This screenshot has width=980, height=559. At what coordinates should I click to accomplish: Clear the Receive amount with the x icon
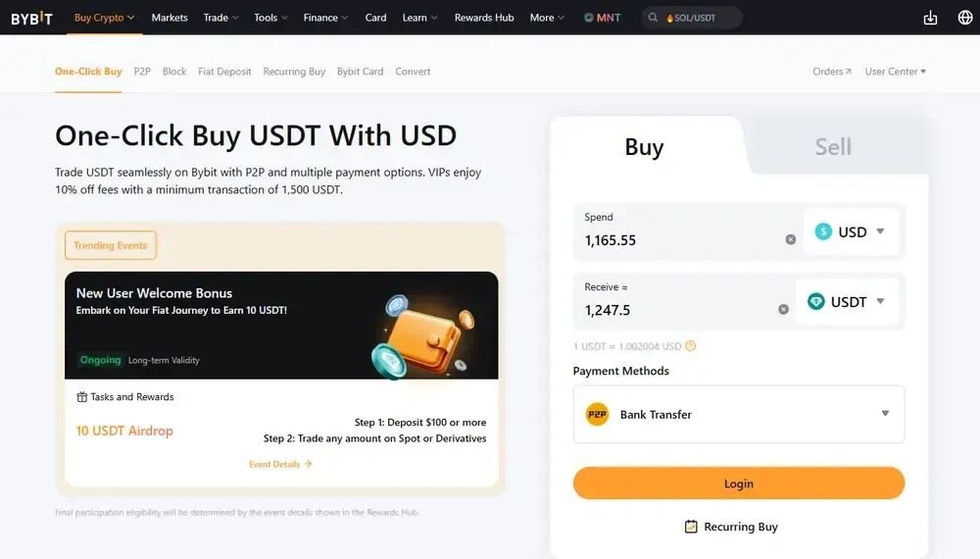783,309
